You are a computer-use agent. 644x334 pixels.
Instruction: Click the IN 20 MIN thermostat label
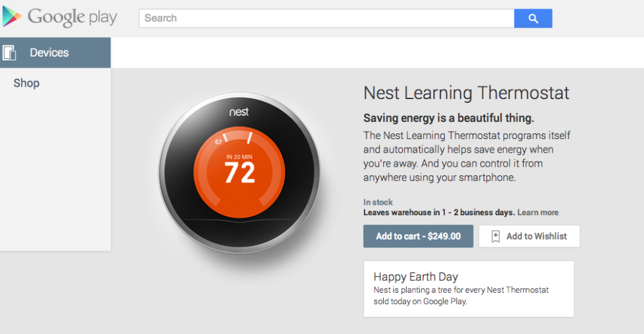[x=239, y=157]
